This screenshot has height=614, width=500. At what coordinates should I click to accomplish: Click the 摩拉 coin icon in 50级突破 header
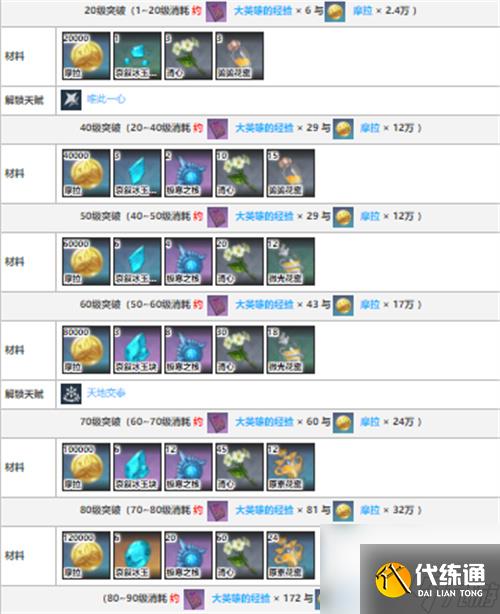click(x=343, y=217)
